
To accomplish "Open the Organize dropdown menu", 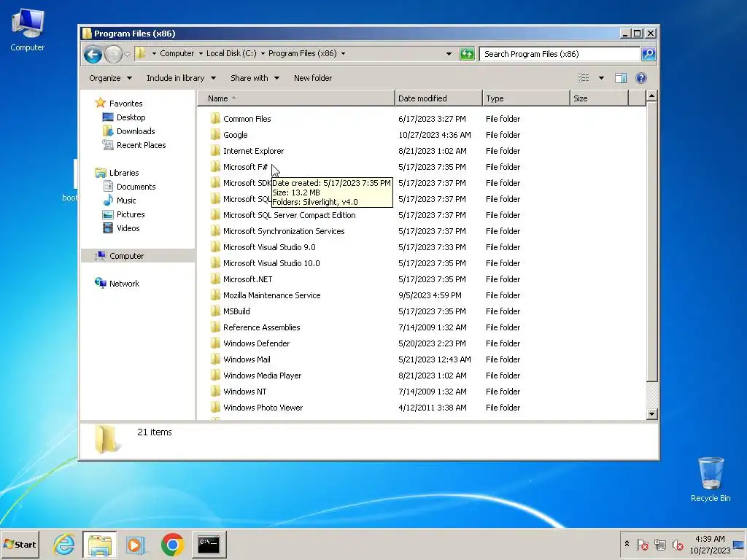I will [x=111, y=78].
